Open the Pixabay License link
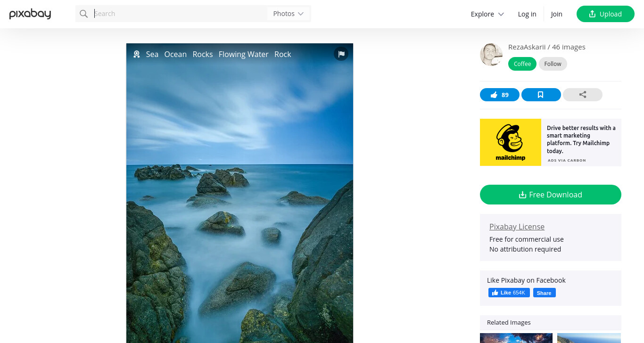 (x=517, y=227)
